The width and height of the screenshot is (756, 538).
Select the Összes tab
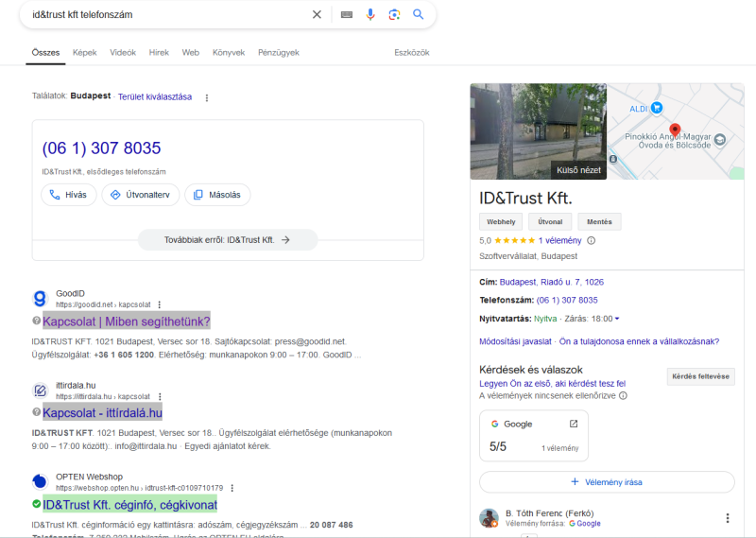point(45,53)
